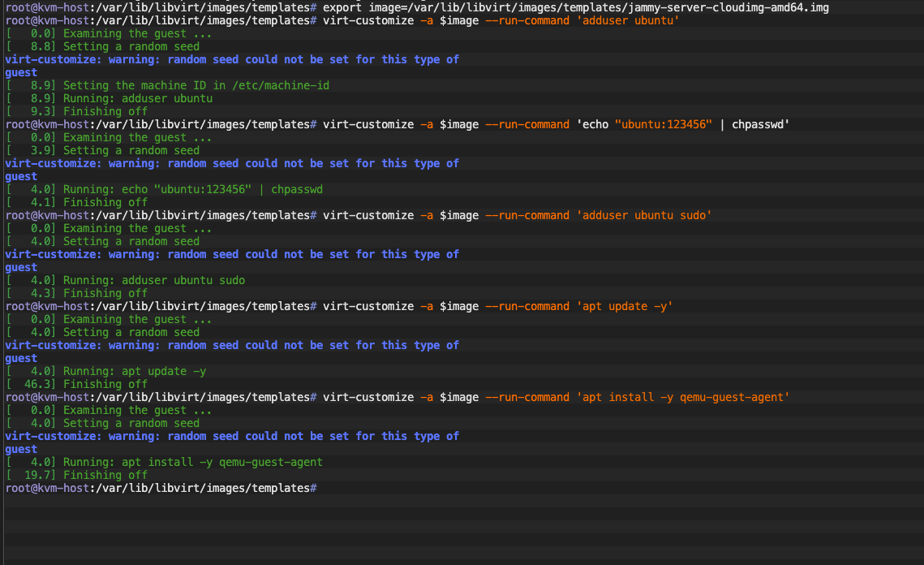
Task: Click the 'apt install -y qemu-guest-agent' quoted argument
Action: tap(683, 397)
